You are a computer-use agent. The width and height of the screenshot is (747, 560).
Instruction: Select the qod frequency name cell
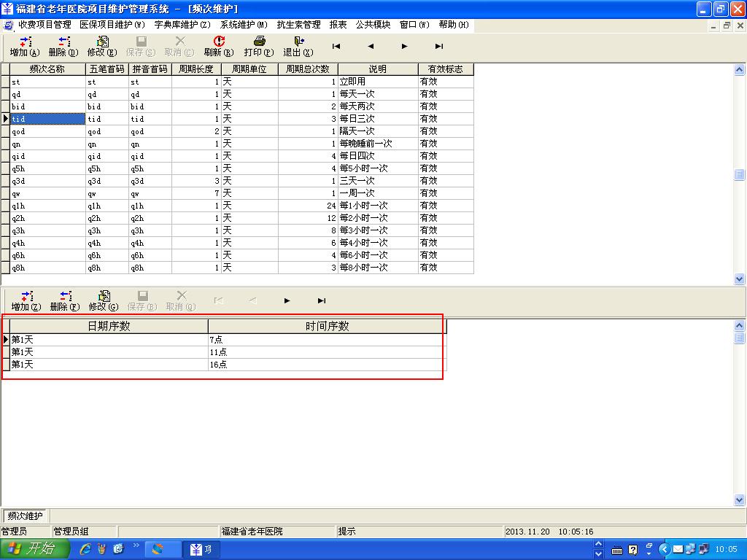(x=47, y=131)
